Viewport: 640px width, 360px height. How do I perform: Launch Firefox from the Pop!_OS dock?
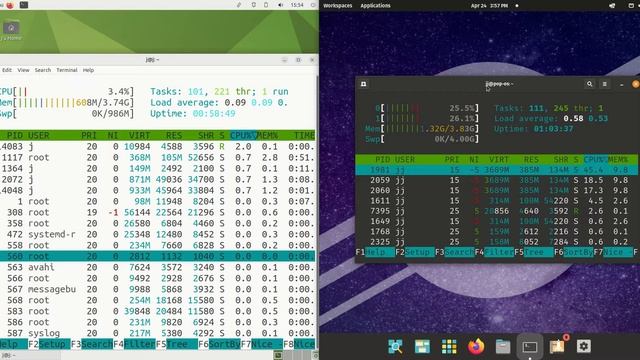[476, 347]
